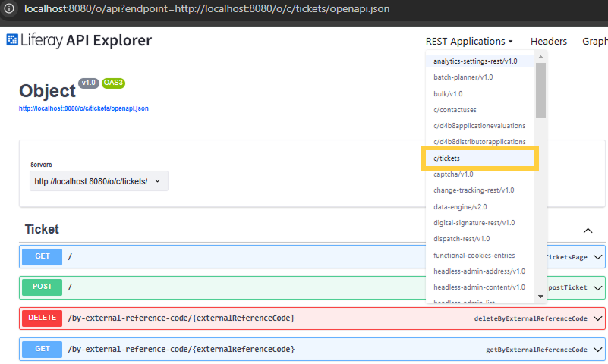Select headless-admin-content/v1.0

480,287
